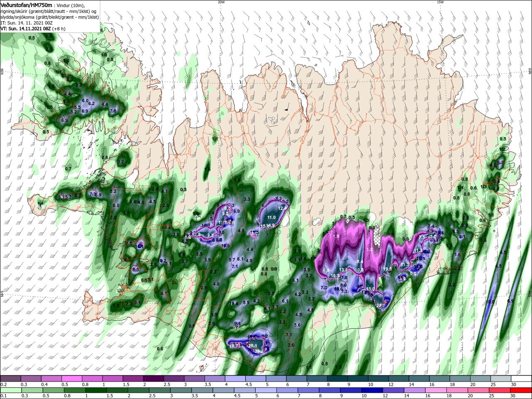Click the bright red 30 swatch in rain legend

(522, 390)
